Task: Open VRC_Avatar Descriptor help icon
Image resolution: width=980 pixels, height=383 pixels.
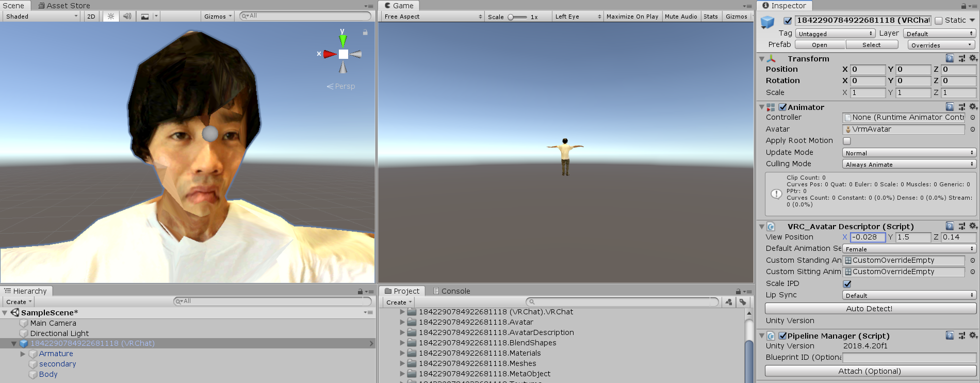Action: 950,226
